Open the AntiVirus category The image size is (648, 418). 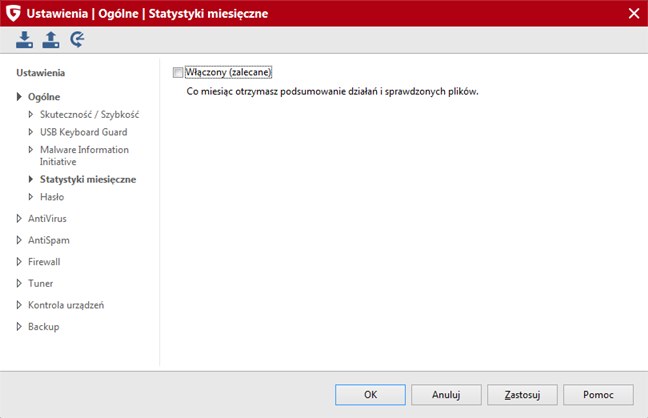point(47,218)
